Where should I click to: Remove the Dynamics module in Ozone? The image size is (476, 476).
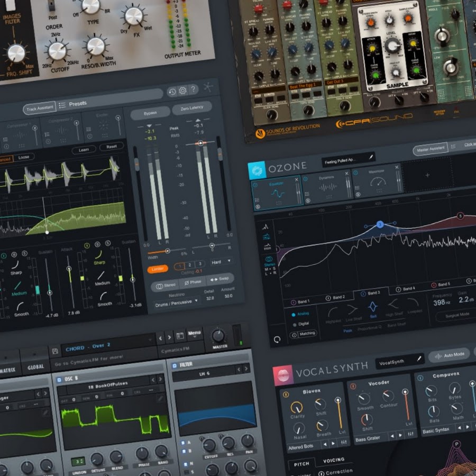coord(346,173)
